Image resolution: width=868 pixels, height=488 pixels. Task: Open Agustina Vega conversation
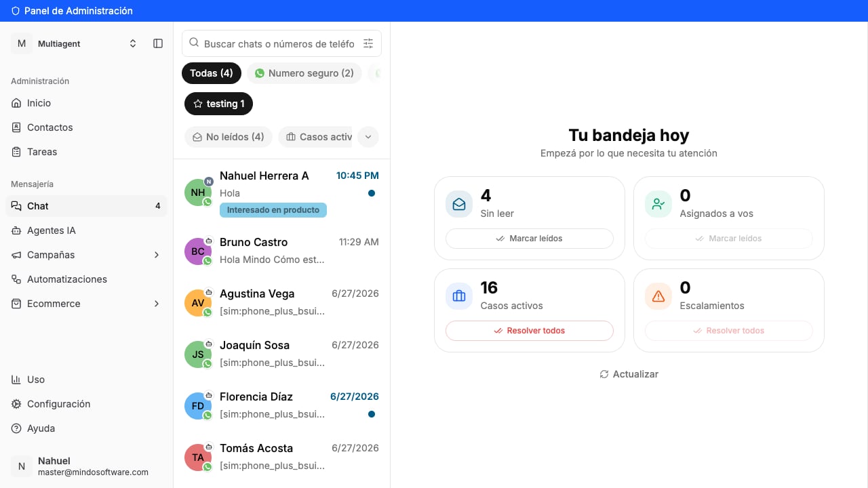(x=282, y=302)
